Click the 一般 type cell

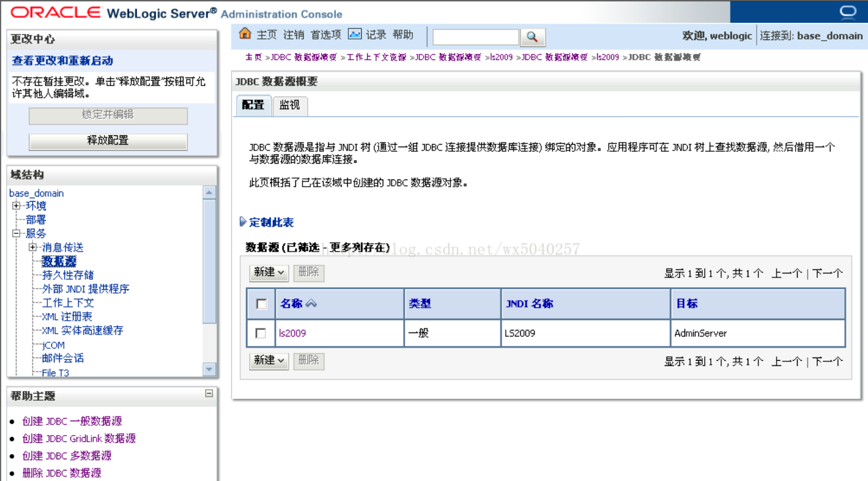[x=452, y=333]
